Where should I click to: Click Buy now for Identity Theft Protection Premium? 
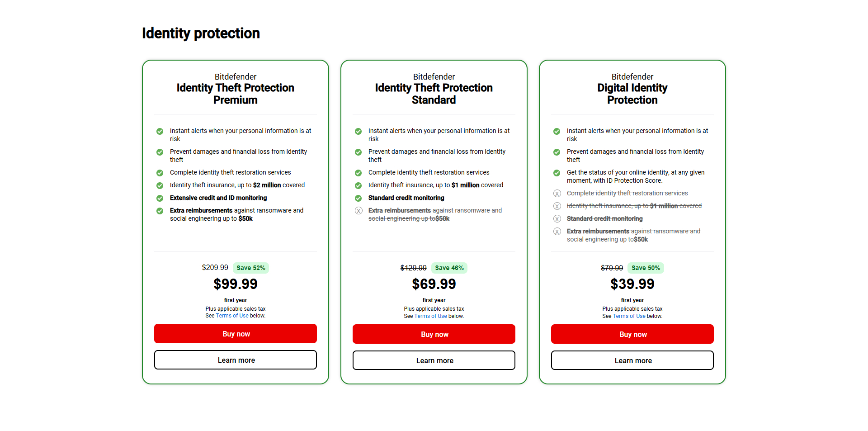pos(235,333)
